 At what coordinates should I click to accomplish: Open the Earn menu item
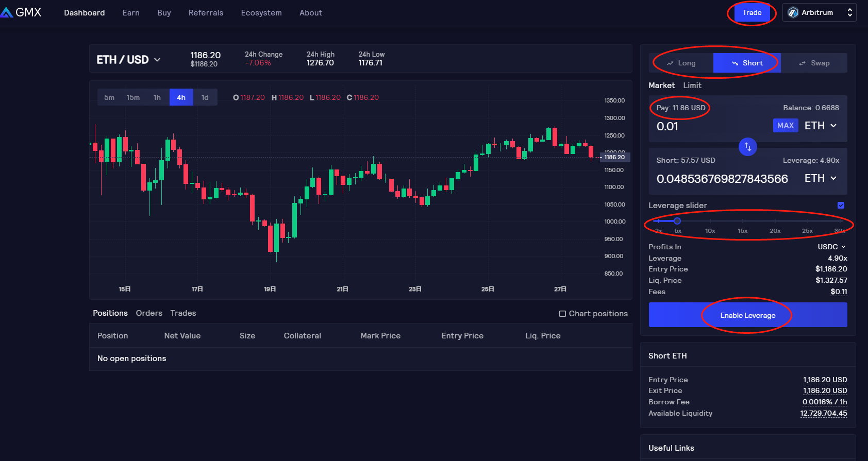click(x=131, y=13)
